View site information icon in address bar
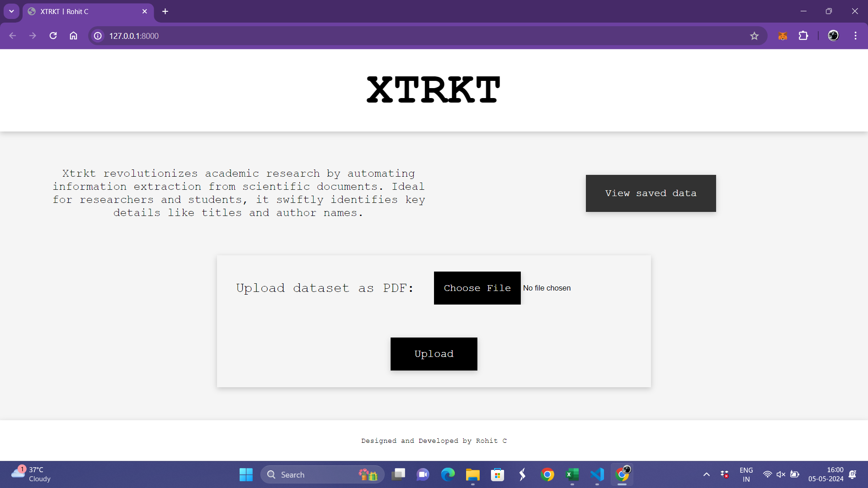The width and height of the screenshot is (868, 488). point(98,36)
